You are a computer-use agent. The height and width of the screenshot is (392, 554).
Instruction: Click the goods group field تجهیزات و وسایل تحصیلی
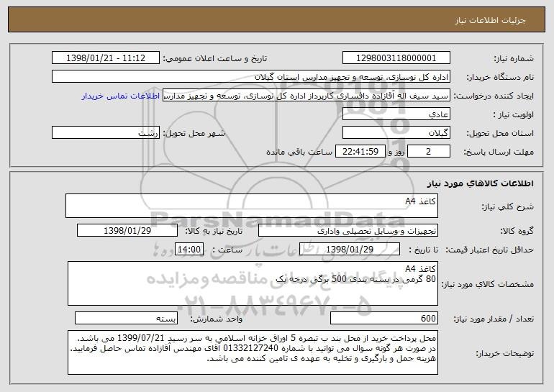(x=348, y=231)
